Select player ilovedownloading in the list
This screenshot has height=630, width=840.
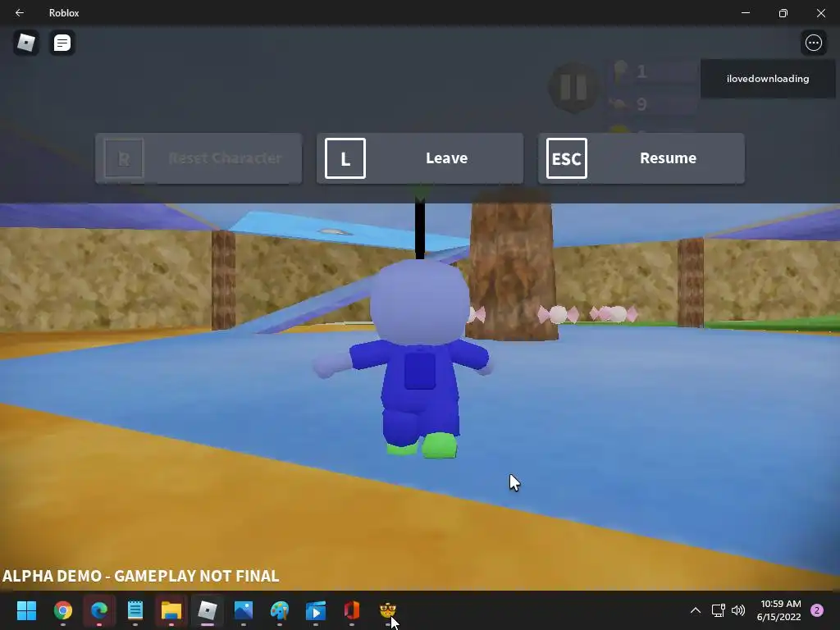(x=768, y=79)
